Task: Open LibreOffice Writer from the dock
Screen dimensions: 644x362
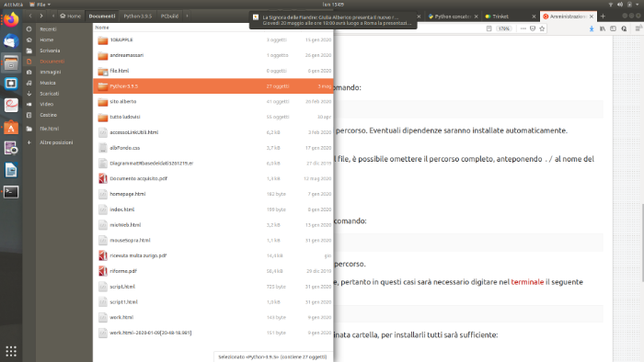Action: (11, 170)
